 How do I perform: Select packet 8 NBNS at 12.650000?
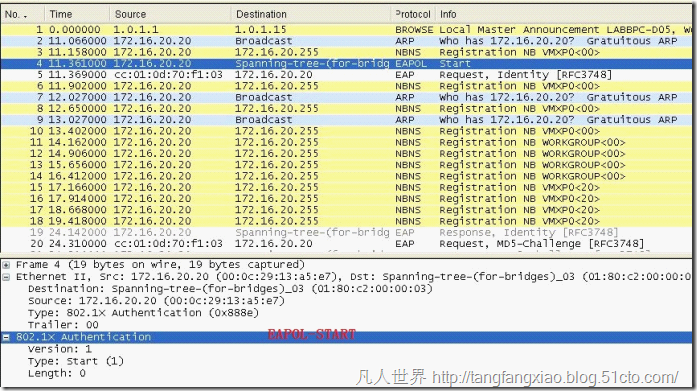click(x=346, y=108)
